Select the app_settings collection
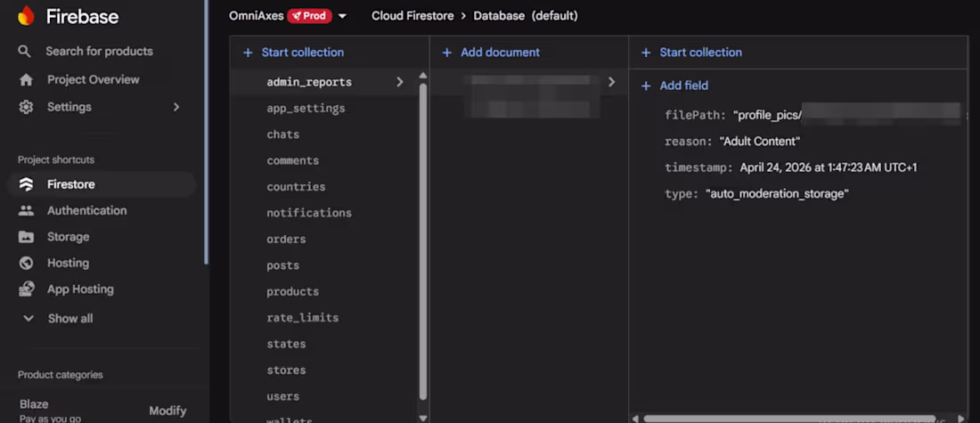 pos(306,108)
